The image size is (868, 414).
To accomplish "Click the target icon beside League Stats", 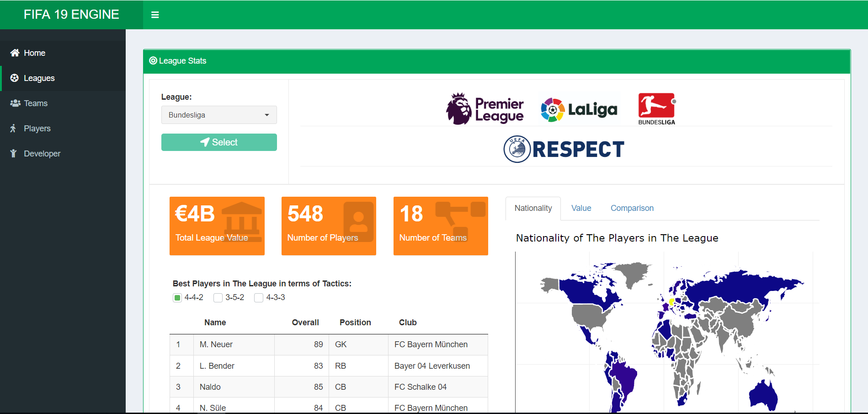I will click(x=153, y=61).
